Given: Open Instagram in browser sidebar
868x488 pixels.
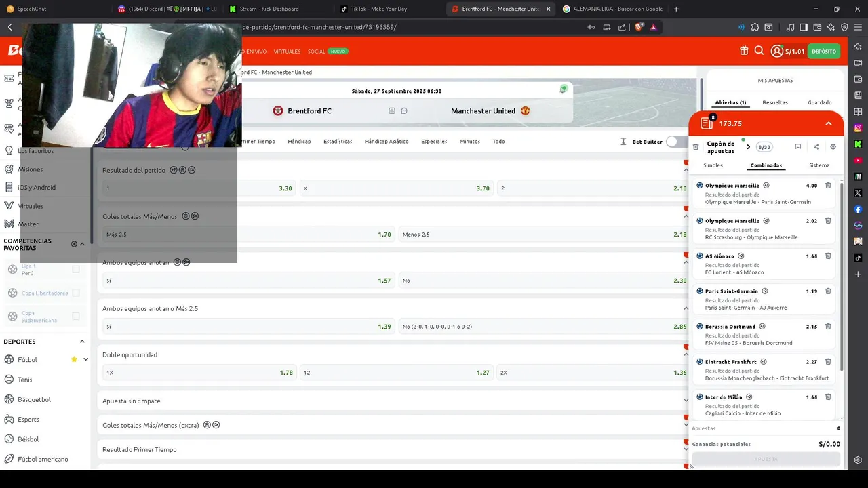Looking at the screenshot, I should point(858,128).
